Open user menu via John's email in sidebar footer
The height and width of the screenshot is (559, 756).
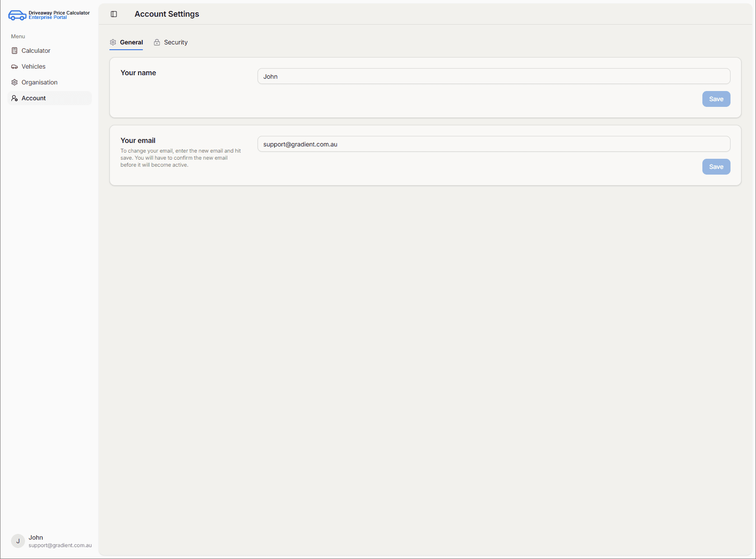pyautogui.click(x=60, y=545)
